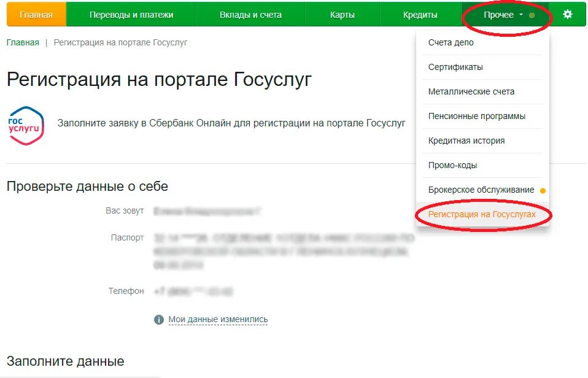Viewport: 588px width, 378px height.
Task: Click the blurred passport details
Action: pyautogui.click(x=284, y=252)
